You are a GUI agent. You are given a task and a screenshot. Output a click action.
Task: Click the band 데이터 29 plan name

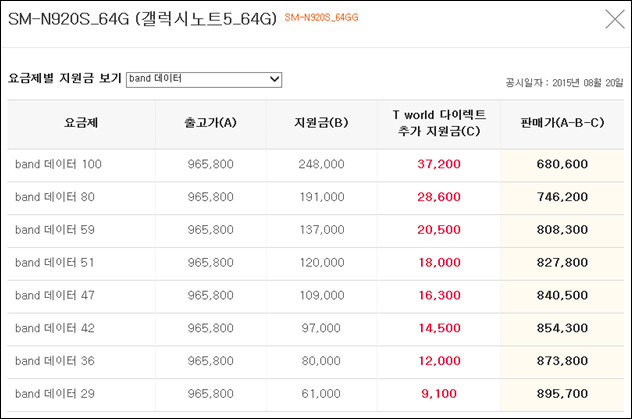[x=55, y=394]
